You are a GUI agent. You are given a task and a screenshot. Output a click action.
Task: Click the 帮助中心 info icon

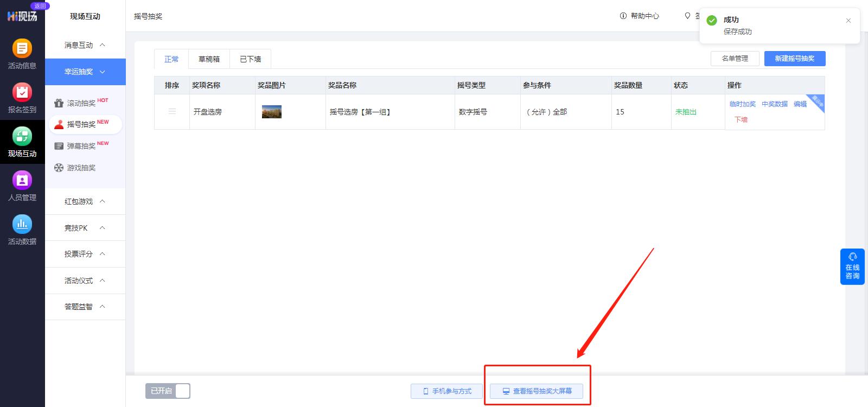pyautogui.click(x=623, y=16)
